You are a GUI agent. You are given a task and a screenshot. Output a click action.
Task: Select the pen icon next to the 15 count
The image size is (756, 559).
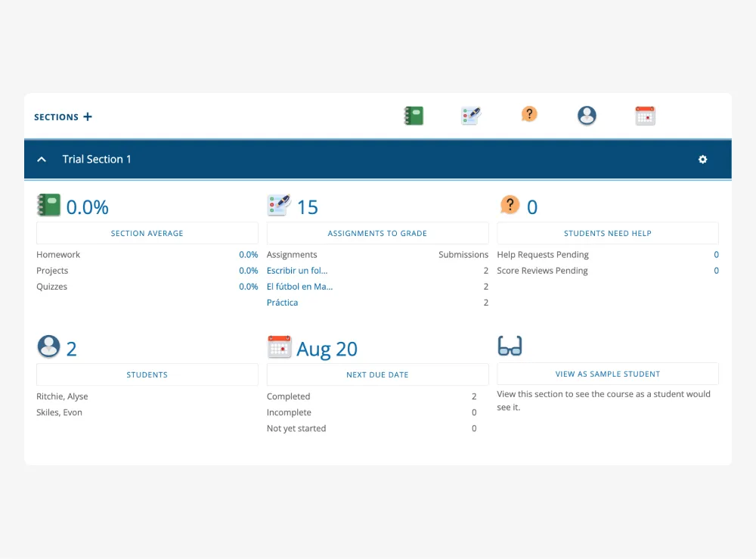pyautogui.click(x=280, y=204)
